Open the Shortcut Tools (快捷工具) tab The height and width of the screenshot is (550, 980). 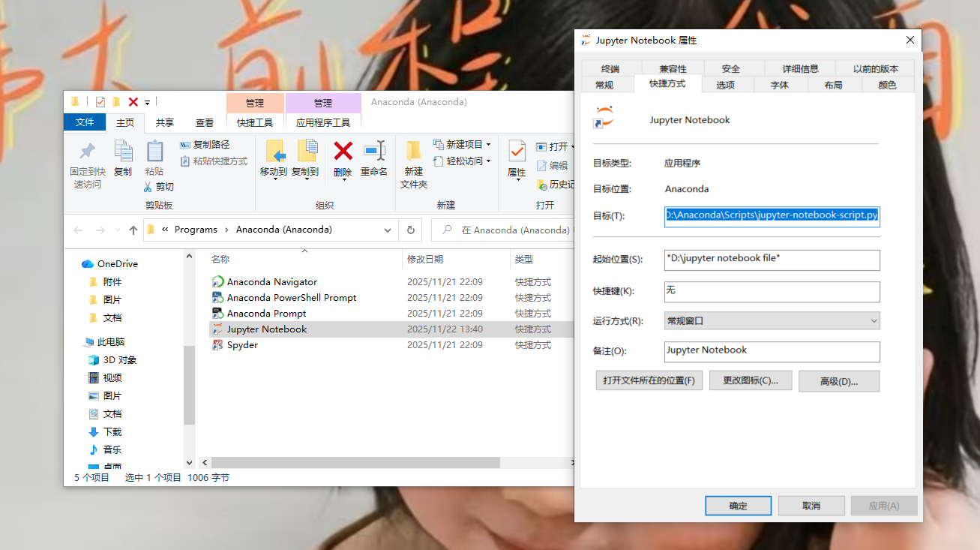255,122
